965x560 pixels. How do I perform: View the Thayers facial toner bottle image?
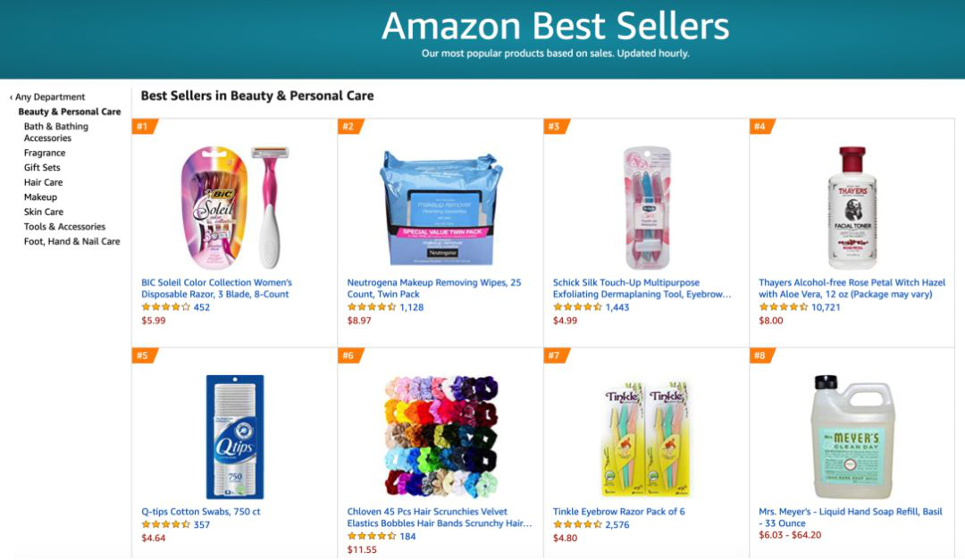[852, 207]
